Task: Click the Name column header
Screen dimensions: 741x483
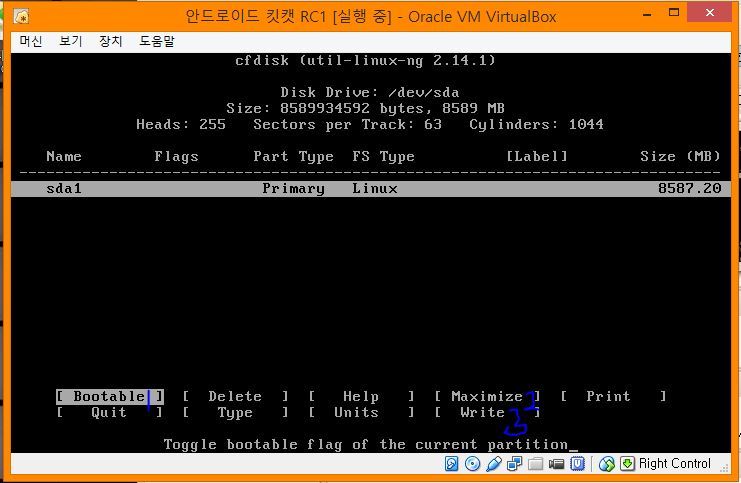Action: pyautogui.click(x=64, y=156)
